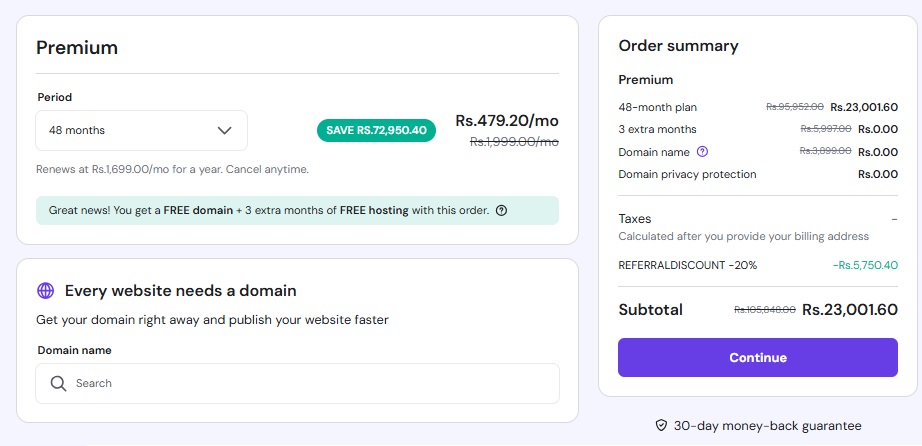This screenshot has height=446, width=922.
Task: Click the Subtotal amount Rs.23,001.60
Action: click(850, 310)
